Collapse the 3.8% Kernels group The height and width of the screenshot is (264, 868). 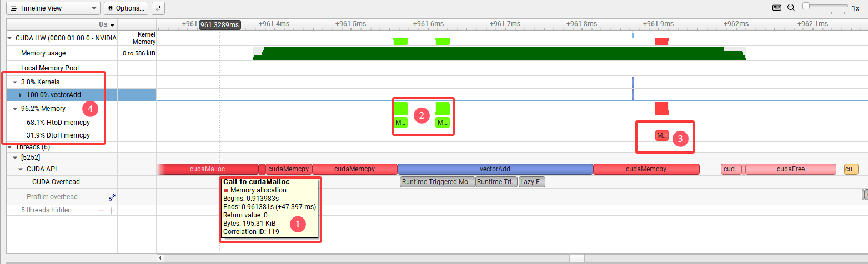(15, 82)
